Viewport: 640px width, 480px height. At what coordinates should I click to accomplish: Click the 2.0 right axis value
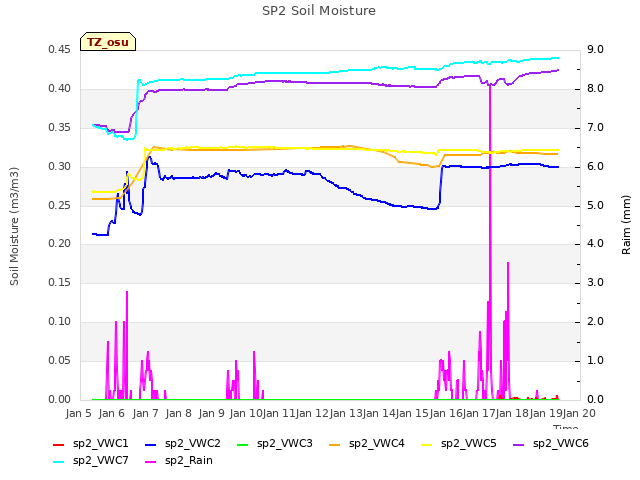(x=595, y=322)
